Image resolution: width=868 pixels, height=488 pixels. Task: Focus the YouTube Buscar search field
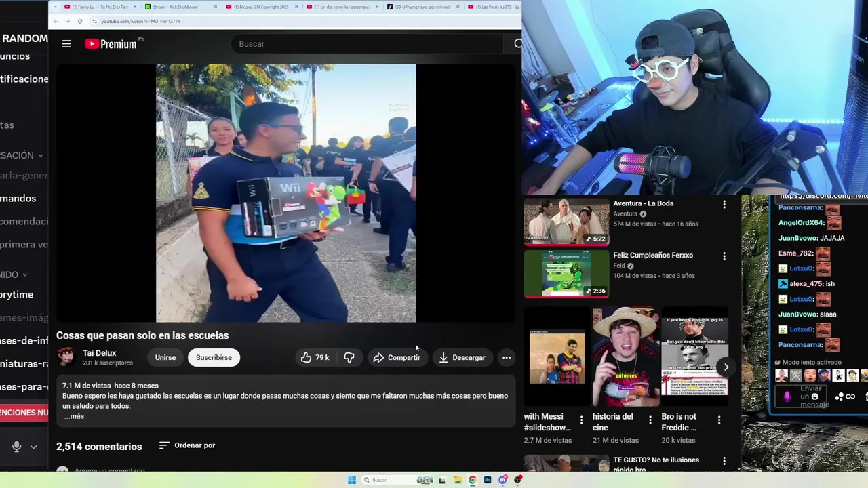pos(366,44)
